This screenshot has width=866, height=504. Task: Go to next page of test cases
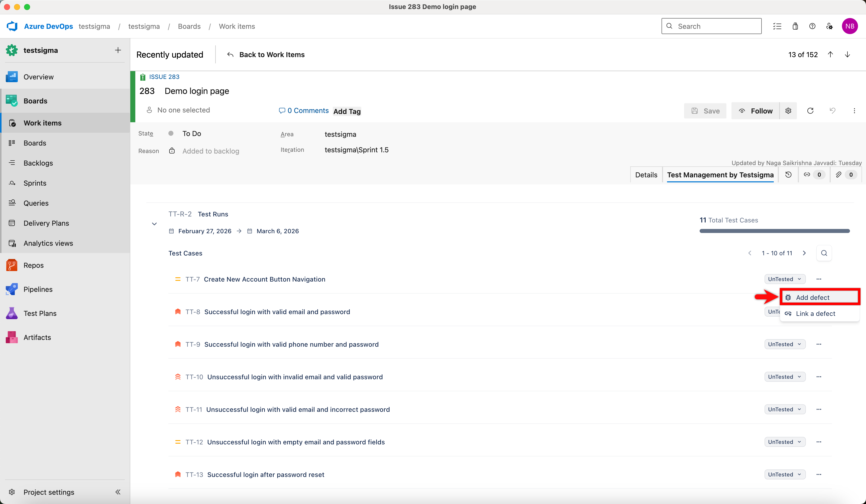pyautogui.click(x=804, y=253)
